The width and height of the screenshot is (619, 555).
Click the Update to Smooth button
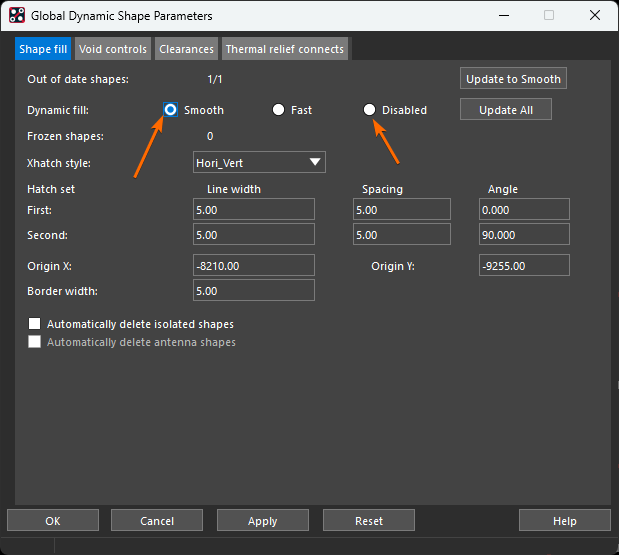coord(514,79)
